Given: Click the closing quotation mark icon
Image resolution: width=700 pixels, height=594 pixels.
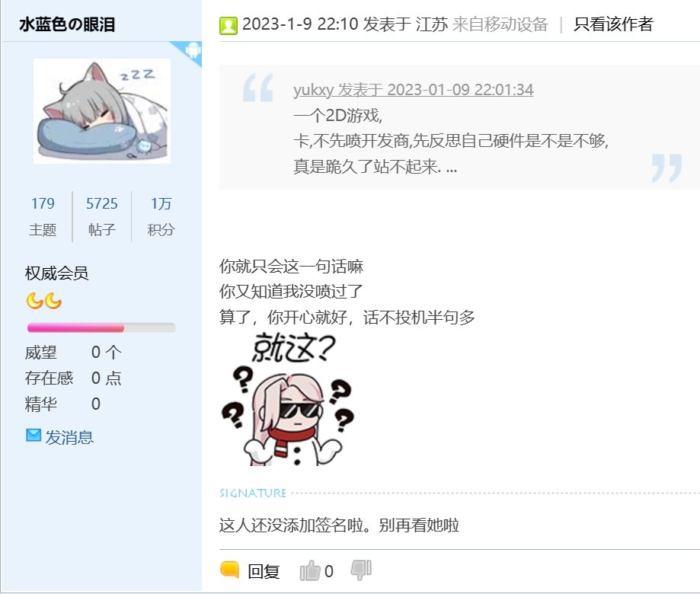Looking at the screenshot, I should click(666, 168).
